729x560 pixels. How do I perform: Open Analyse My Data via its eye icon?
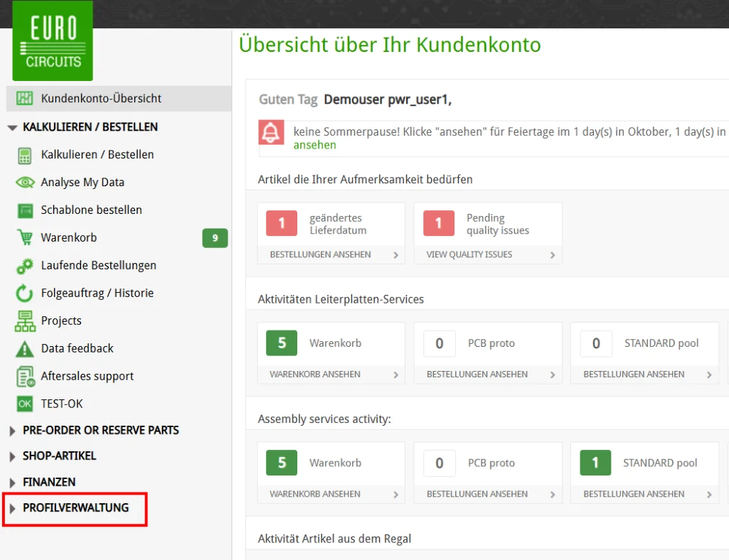pyautogui.click(x=23, y=182)
